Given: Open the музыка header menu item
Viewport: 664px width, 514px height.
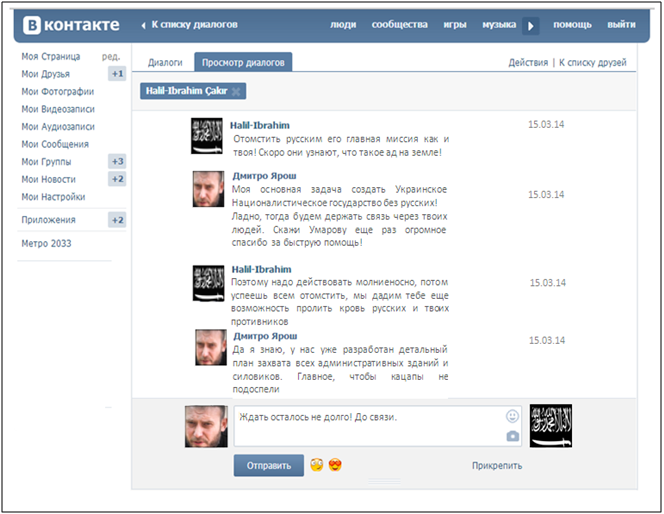Looking at the screenshot, I should (499, 24).
